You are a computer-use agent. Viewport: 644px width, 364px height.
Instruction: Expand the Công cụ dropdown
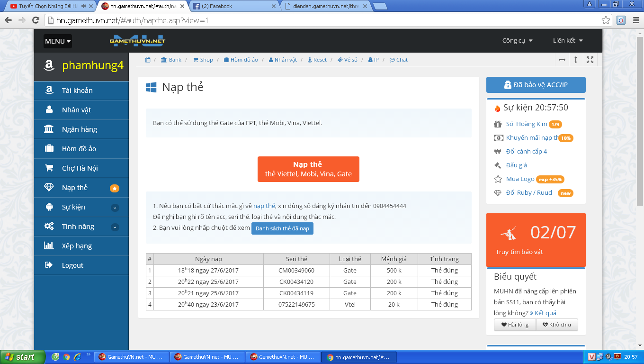tap(517, 41)
